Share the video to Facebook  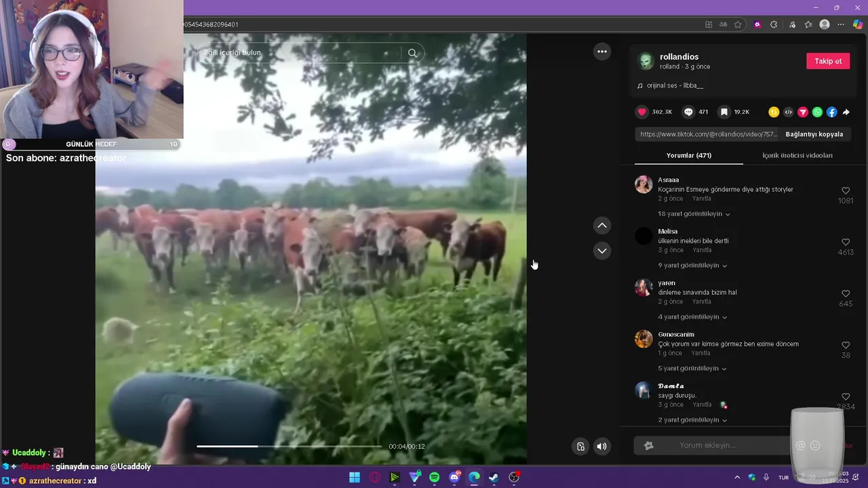pyautogui.click(x=831, y=112)
